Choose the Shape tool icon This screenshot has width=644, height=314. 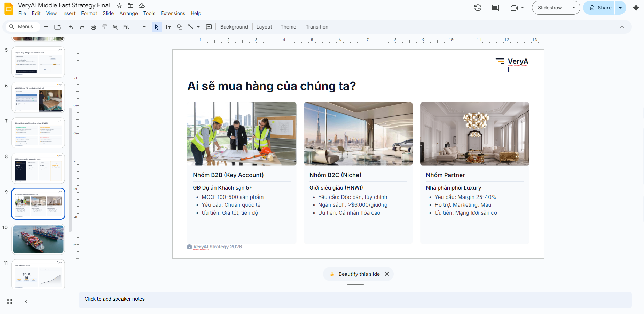tap(180, 27)
